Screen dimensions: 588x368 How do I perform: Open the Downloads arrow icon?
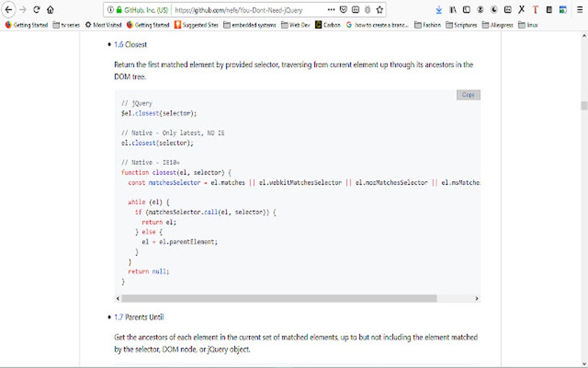point(439,10)
